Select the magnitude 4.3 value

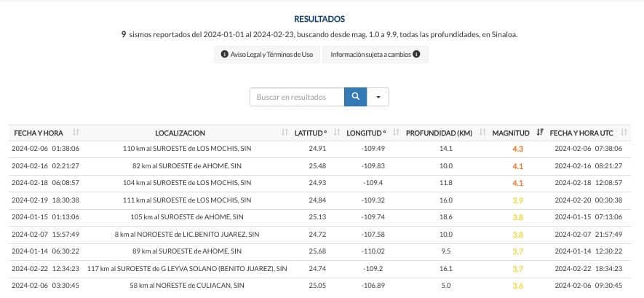pyautogui.click(x=517, y=149)
